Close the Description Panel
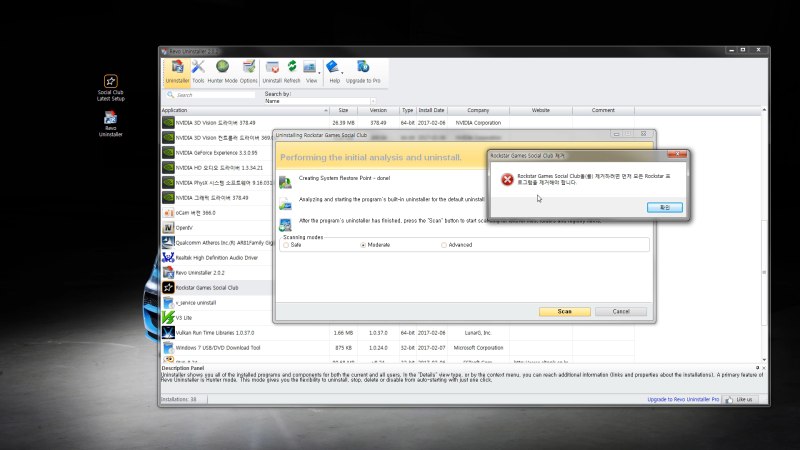The image size is (800, 450). pos(763,368)
